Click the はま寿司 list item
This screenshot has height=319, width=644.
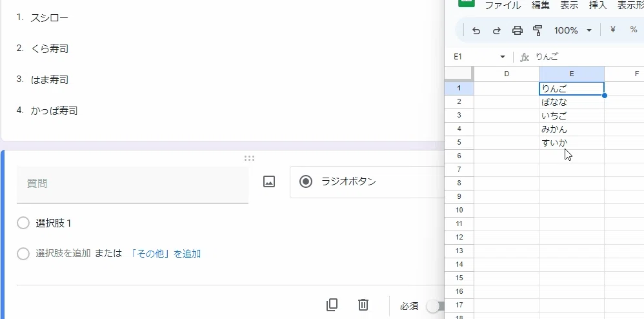49,79
